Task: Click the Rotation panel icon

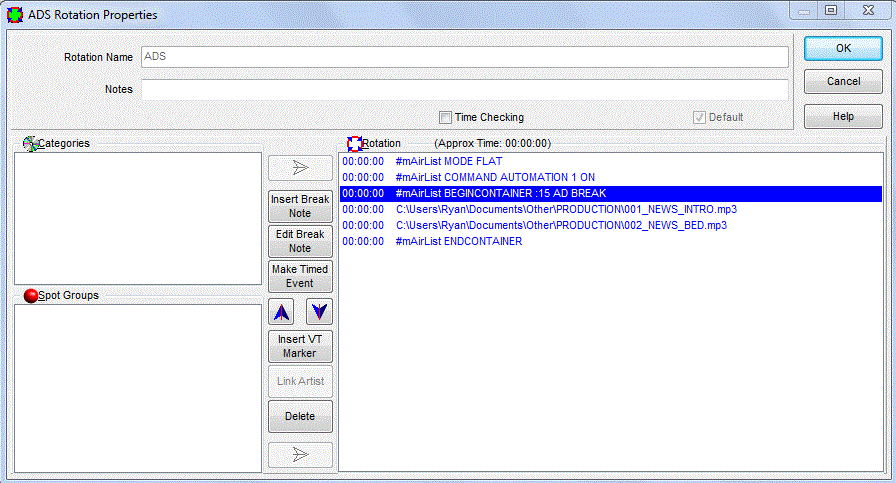Action: click(x=354, y=143)
